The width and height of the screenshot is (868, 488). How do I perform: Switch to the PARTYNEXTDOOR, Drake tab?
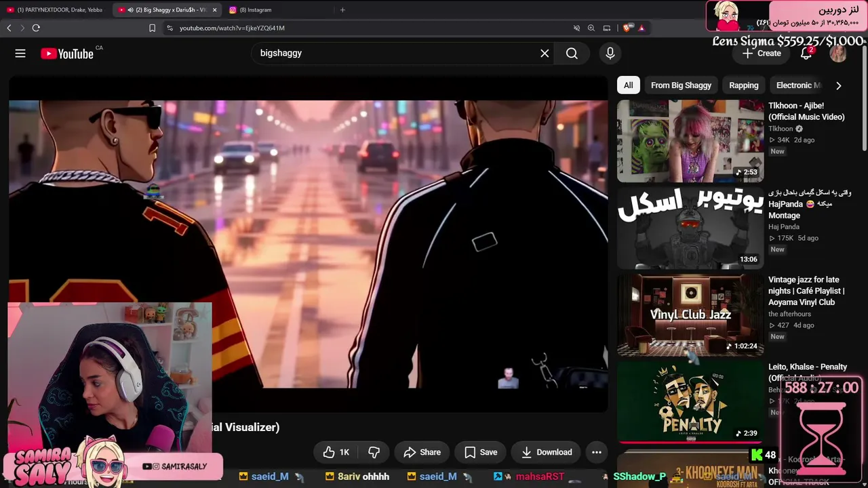tap(55, 9)
